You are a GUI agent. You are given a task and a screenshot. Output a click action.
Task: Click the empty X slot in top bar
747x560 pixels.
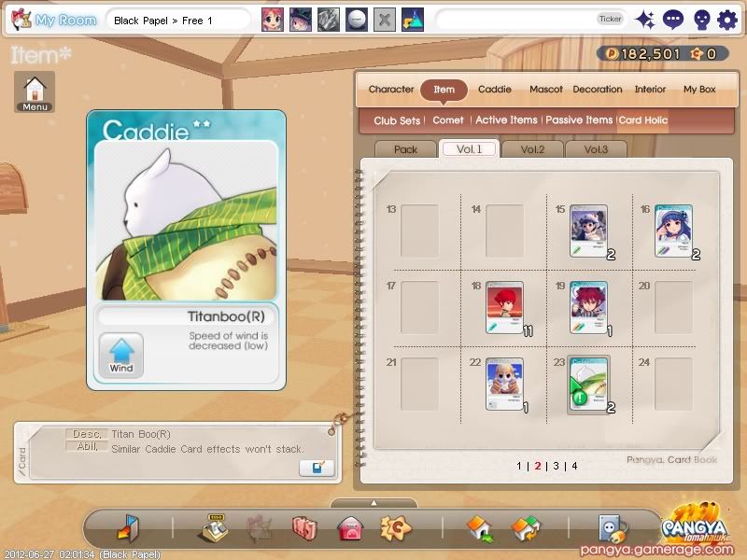point(385,20)
